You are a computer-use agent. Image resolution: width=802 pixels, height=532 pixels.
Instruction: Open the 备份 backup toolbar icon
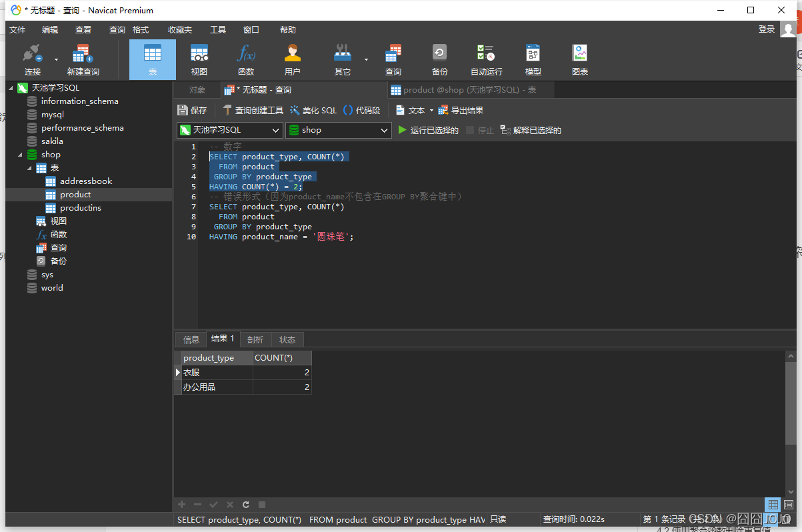tap(440, 60)
